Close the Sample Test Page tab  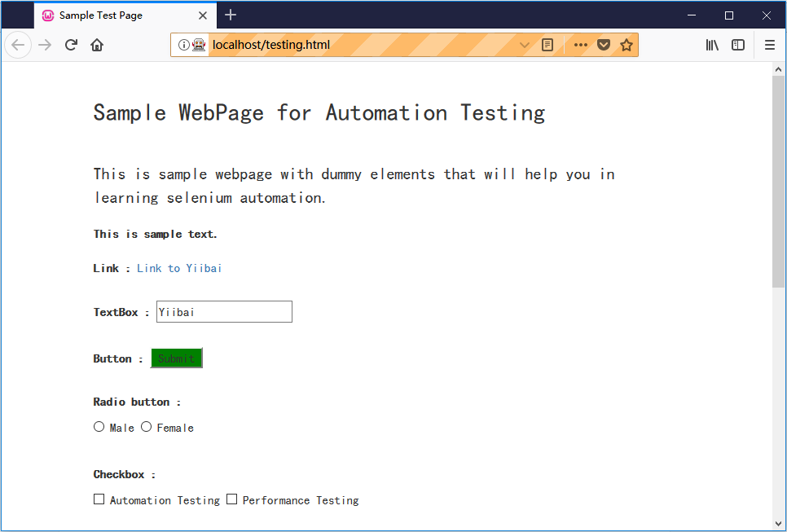(x=203, y=15)
